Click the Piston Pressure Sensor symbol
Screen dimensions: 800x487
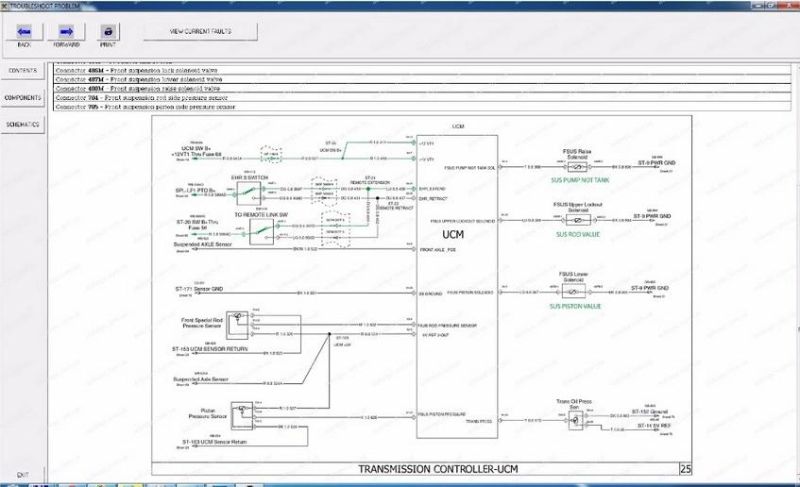(242, 416)
